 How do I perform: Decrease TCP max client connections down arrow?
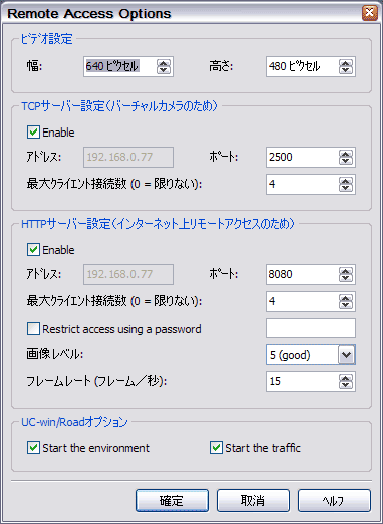[x=346, y=187]
